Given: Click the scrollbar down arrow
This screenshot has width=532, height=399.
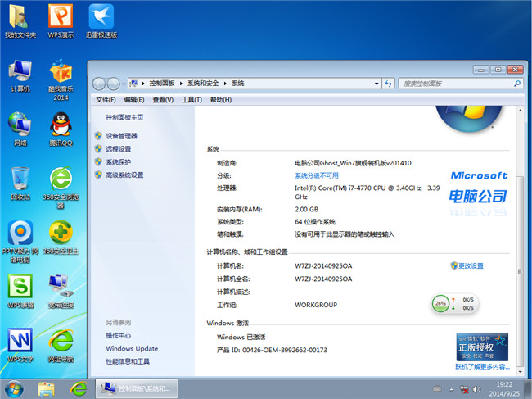Looking at the screenshot, I should coord(520,372).
